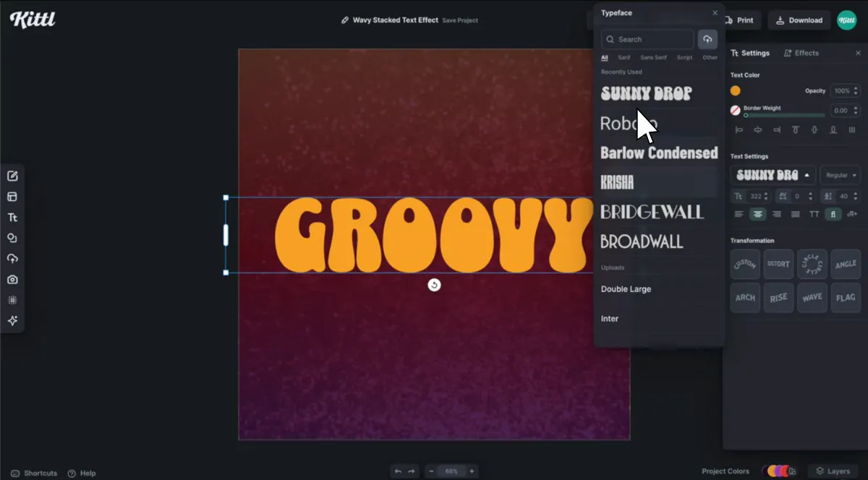Open the Photos tool in the left sidebar
Screen dimensions: 868x480
[13, 279]
